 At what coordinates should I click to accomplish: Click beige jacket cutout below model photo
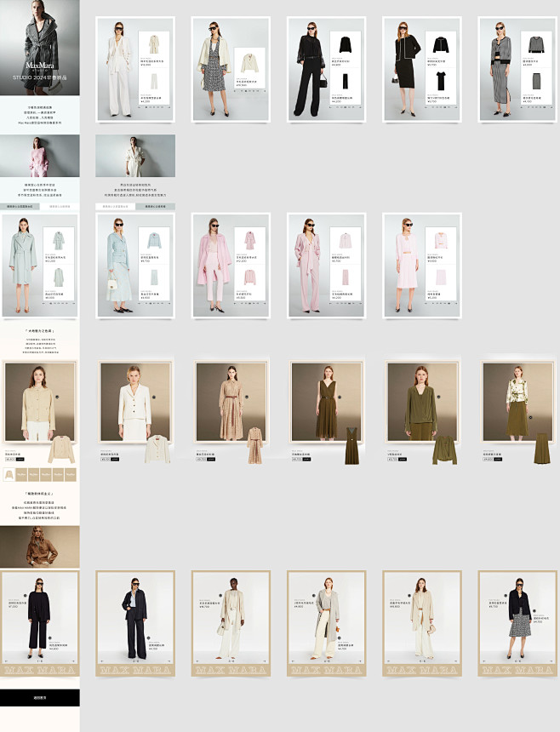tap(61, 449)
